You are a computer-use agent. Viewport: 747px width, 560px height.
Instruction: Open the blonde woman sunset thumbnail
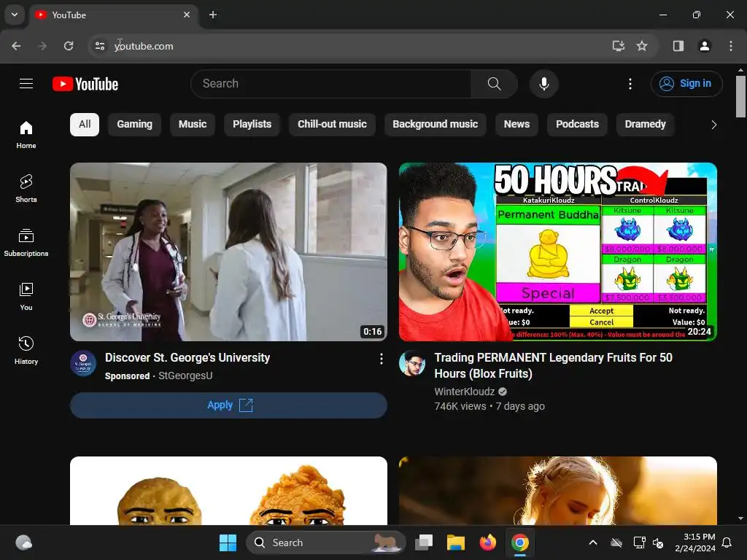click(558, 491)
